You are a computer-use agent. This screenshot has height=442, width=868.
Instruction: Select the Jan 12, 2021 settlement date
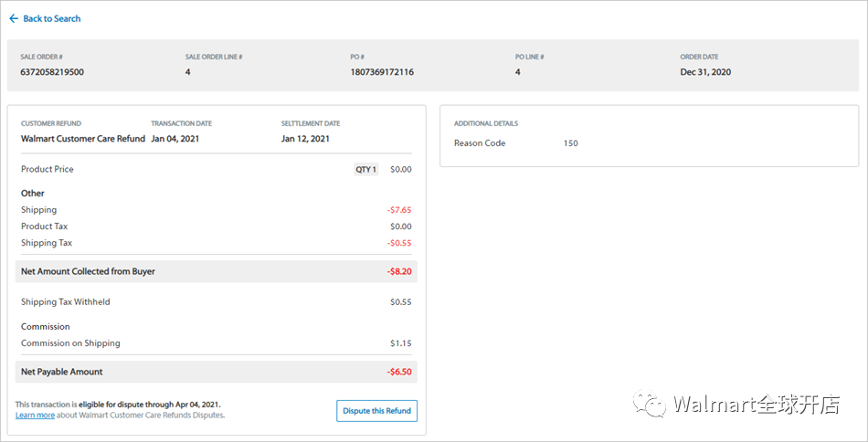click(x=305, y=139)
